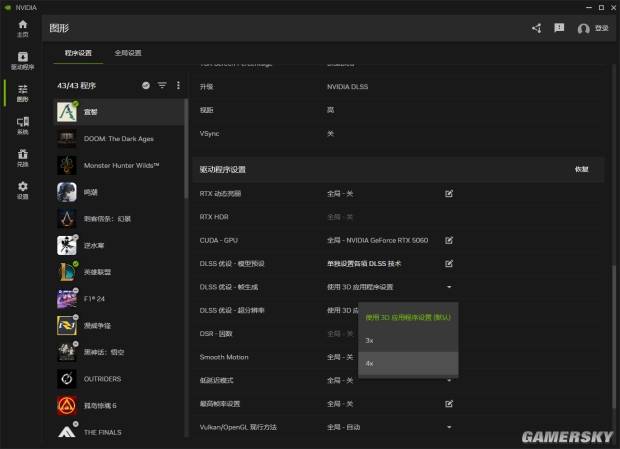Click the NVIDIA DLSS upscaling value
Image resolution: width=620 pixels, height=449 pixels.
347,87
